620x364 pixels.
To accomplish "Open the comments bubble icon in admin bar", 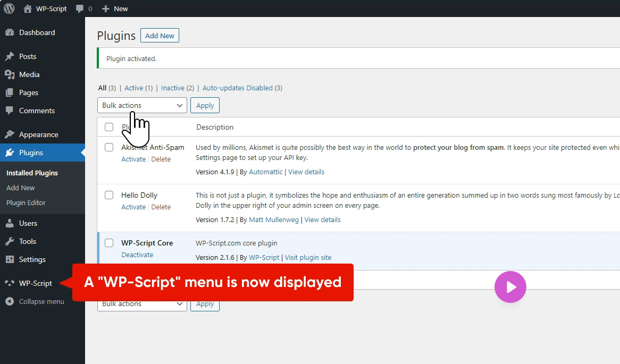I will point(80,9).
